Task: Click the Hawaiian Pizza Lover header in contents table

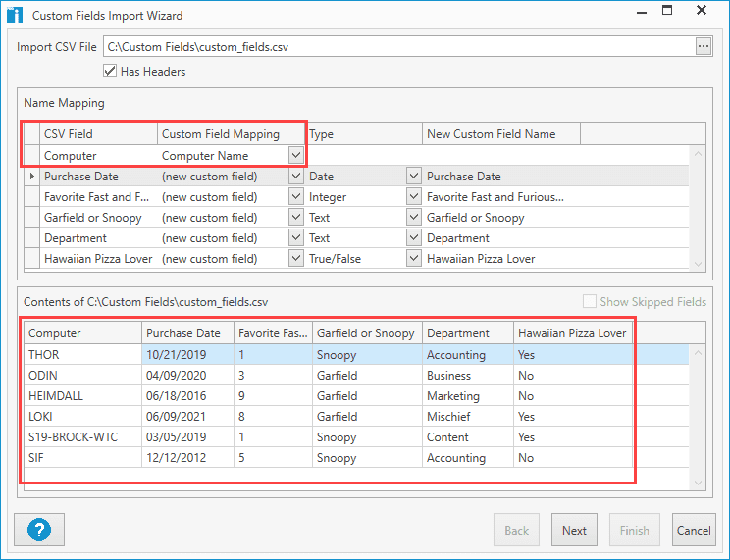Action: tap(573, 333)
